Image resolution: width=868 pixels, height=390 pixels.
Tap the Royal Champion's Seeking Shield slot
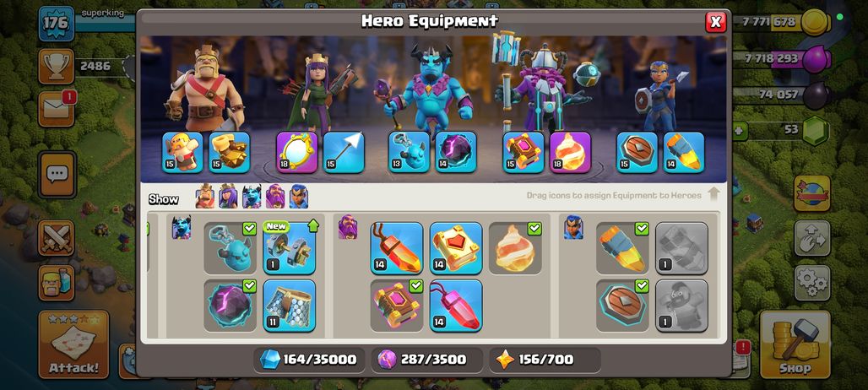pos(637,152)
